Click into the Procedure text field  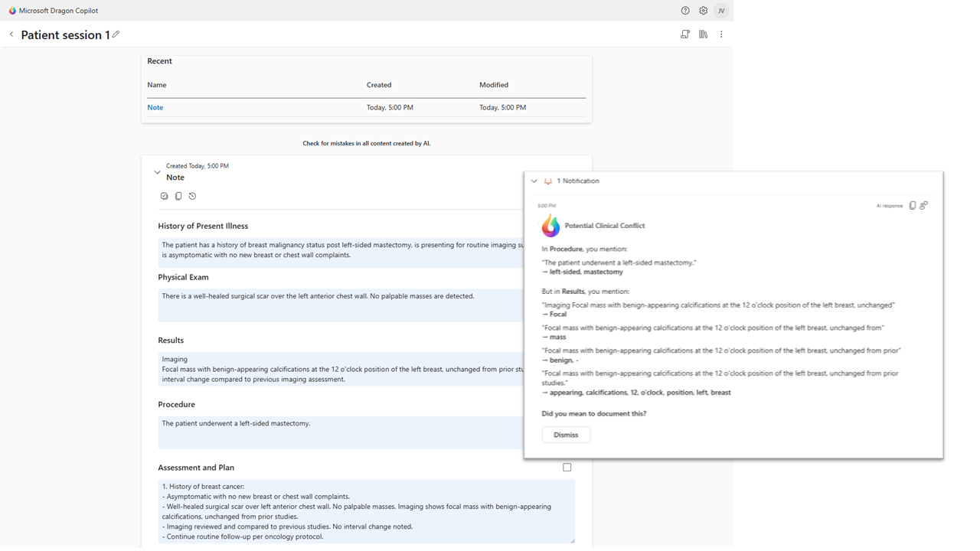pyautogui.click(x=341, y=432)
